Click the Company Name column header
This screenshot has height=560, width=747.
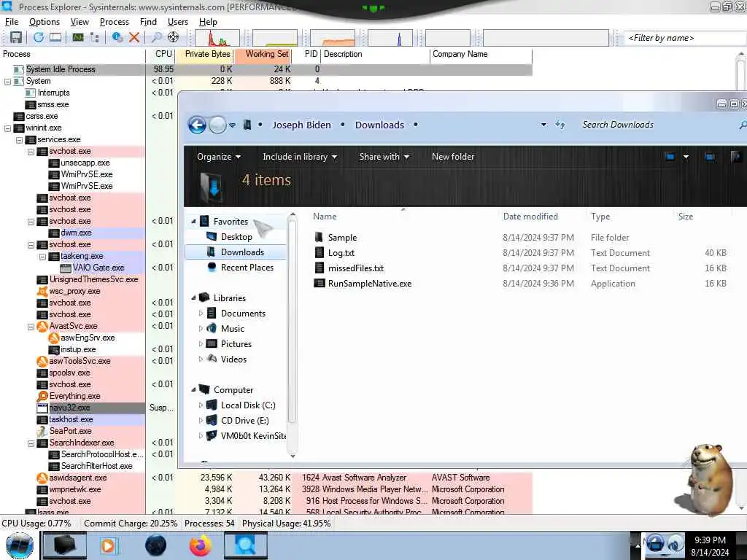point(481,54)
